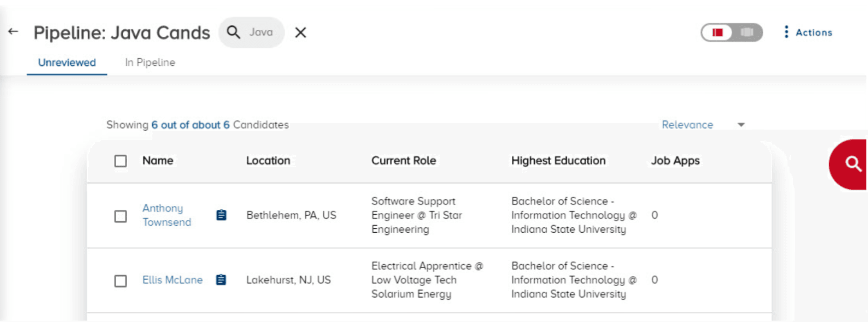This screenshot has width=868, height=322.
Task: Click the Actions label
Action: pos(814,33)
